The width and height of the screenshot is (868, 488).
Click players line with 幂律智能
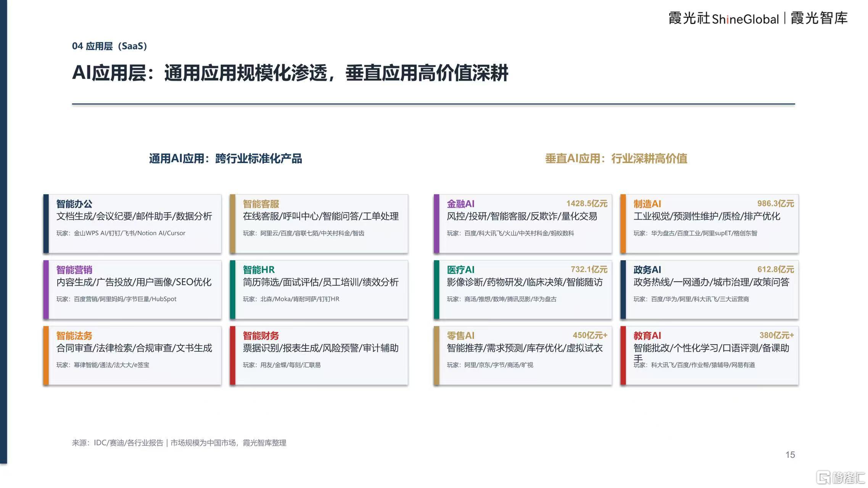pyautogui.click(x=103, y=365)
